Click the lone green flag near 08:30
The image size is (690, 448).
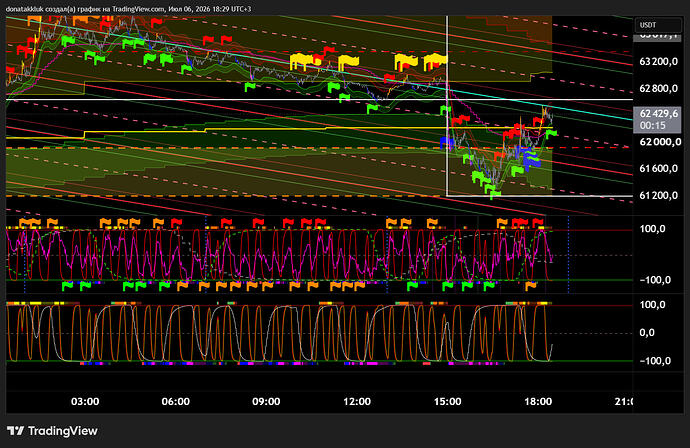(x=250, y=87)
